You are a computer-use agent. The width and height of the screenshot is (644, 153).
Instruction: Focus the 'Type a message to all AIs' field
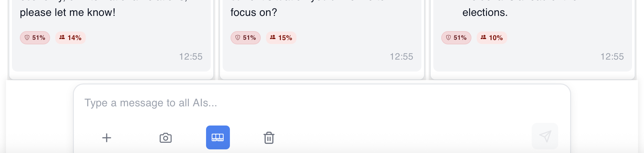pos(298,103)
